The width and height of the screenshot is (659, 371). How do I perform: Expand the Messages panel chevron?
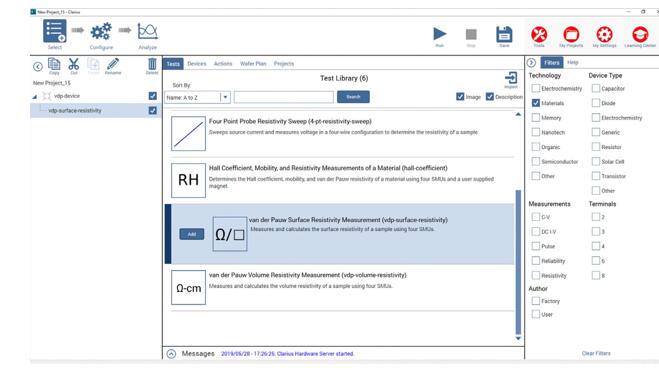tap(171, 354)
